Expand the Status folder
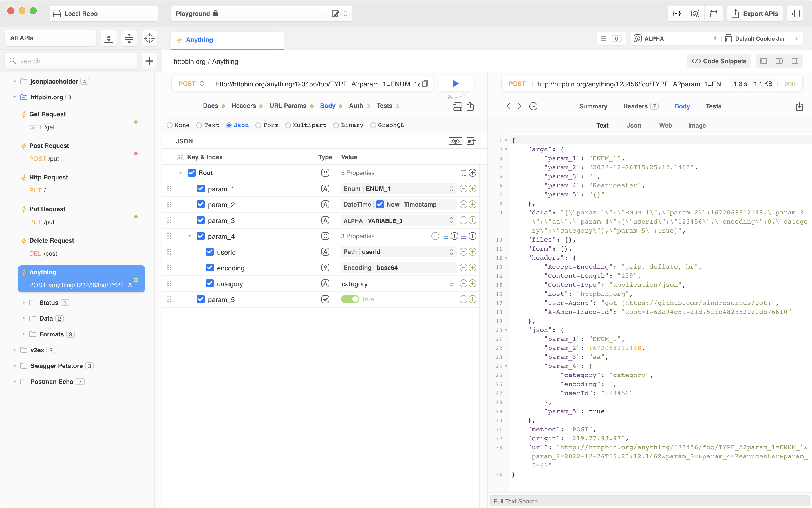 (23, 302)
